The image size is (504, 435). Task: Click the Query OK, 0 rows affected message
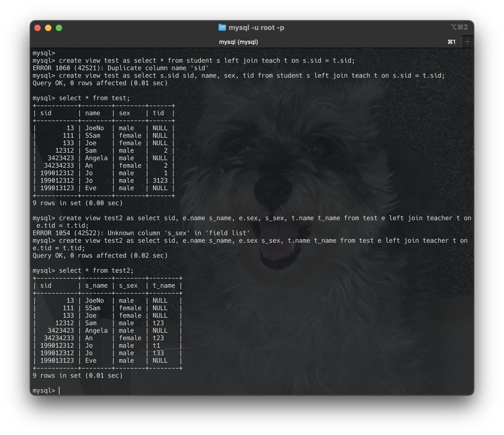[100, 83]
